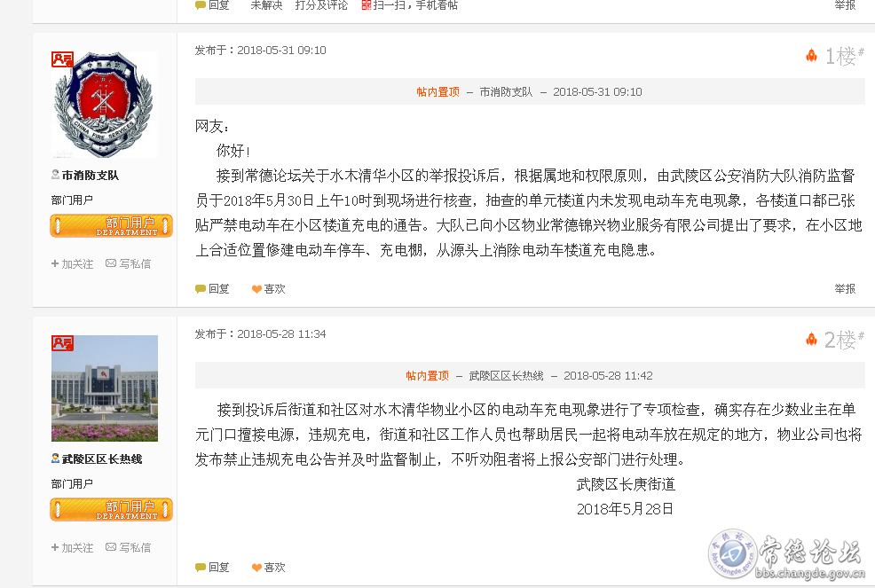
Task: Click 举报 on the 1楼 post
Action: pos(845,289)
